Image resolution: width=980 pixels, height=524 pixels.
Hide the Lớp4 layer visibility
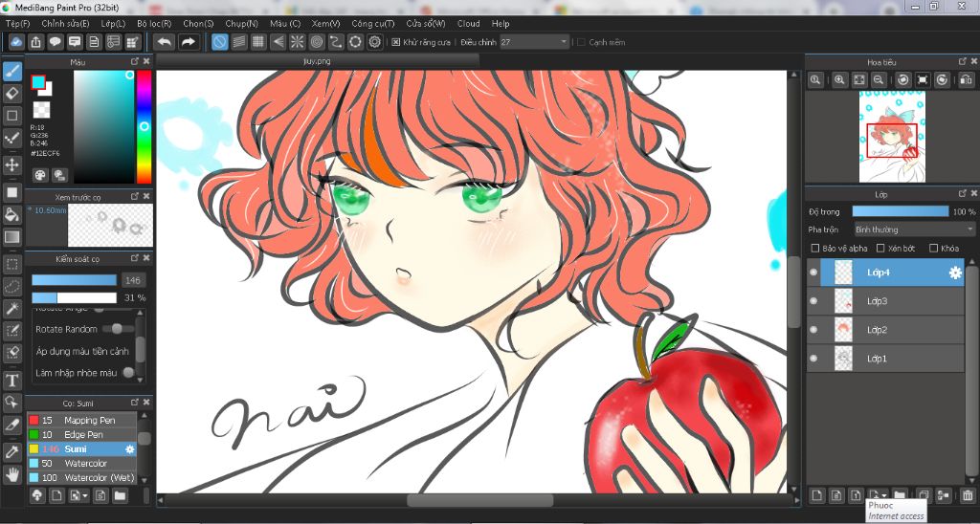coord(813,273)
